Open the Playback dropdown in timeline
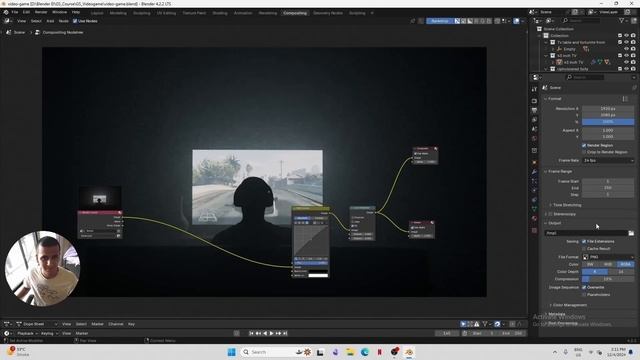Image resolution: width=640 pixels, height=360 pixels. [x=28, y=333]
